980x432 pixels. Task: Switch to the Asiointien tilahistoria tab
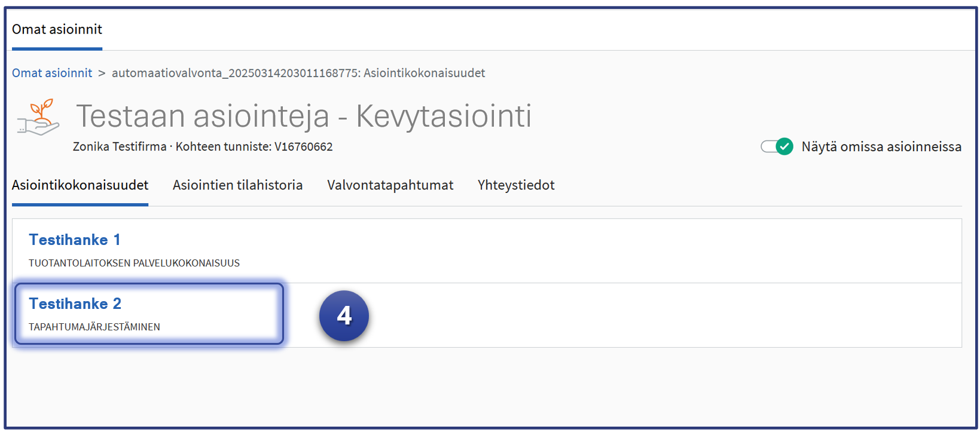237,185
